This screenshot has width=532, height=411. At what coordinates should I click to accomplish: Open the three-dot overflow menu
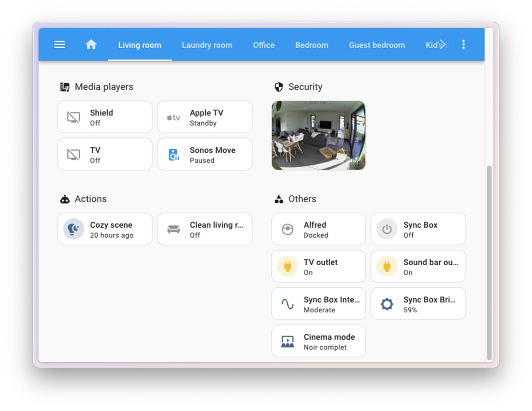coord(463,45)
